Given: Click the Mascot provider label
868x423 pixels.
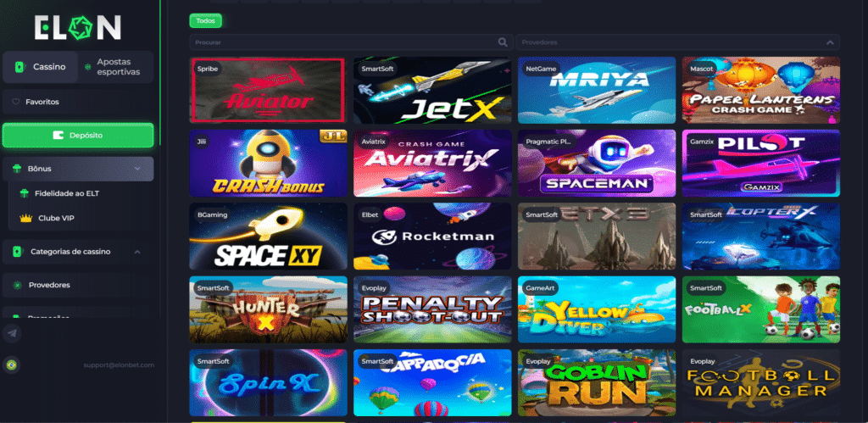Looking at the screenshot, I should (x=701, y=70).
